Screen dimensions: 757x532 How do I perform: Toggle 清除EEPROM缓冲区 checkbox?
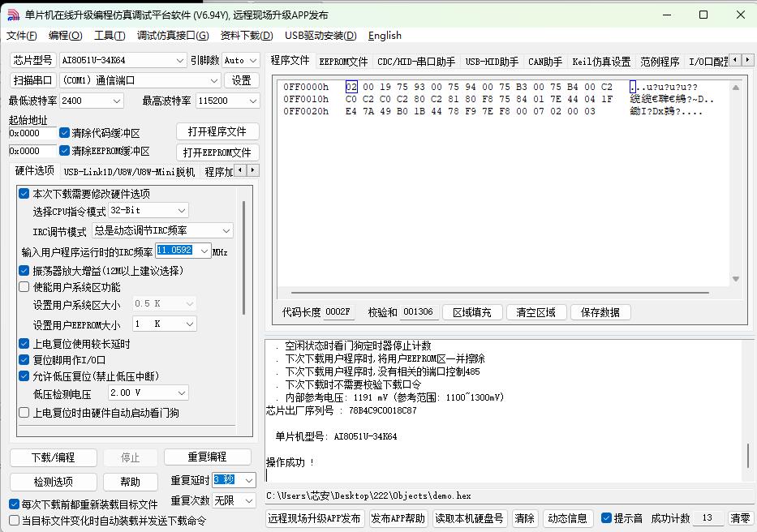tap(64, 151)
